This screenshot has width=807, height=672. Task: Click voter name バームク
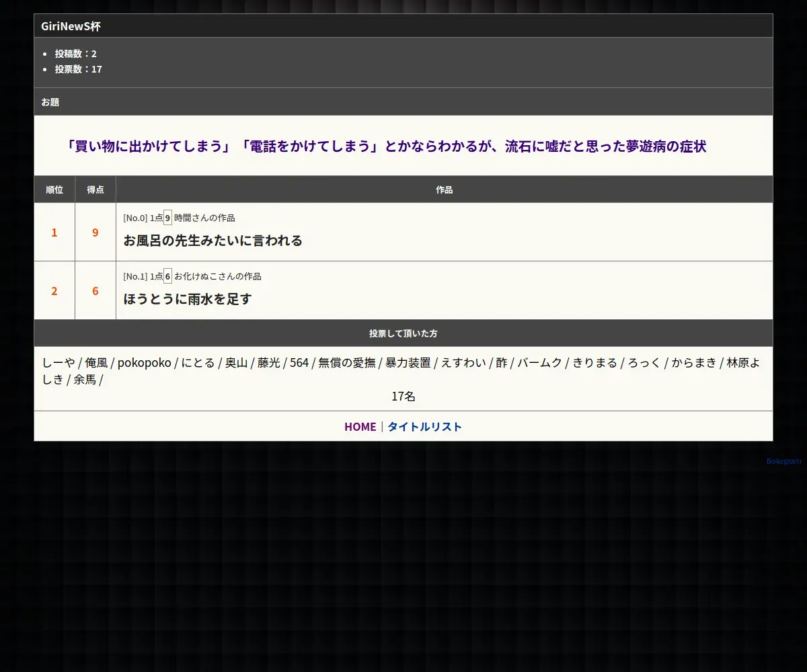pyautogui.click(x=540, y=363)
